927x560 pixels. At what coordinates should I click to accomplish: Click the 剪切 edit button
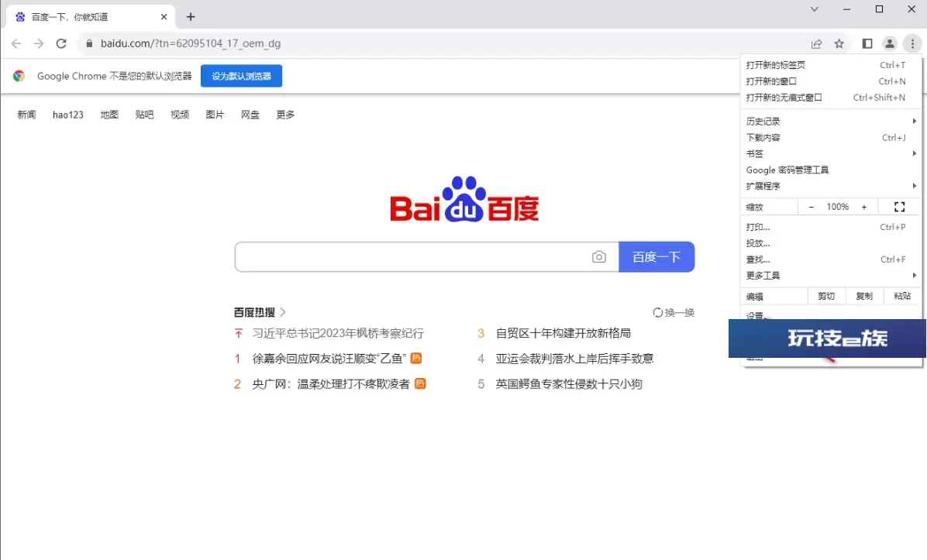tap(826, 296)
